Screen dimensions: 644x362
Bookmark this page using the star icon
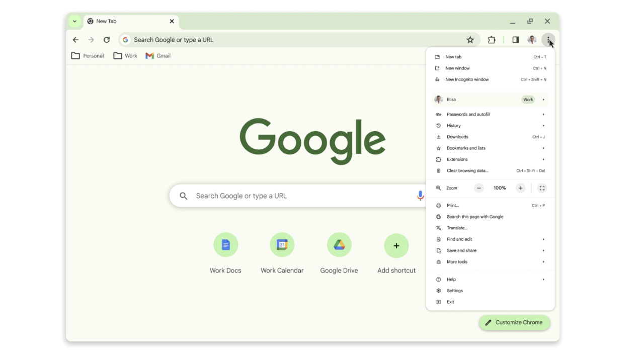point(470,40)
